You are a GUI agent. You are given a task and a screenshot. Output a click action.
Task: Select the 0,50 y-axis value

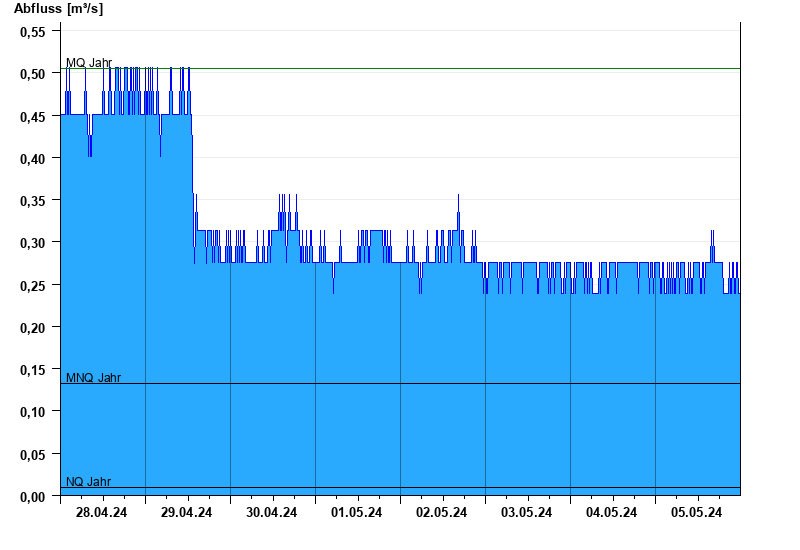[34, 74]
